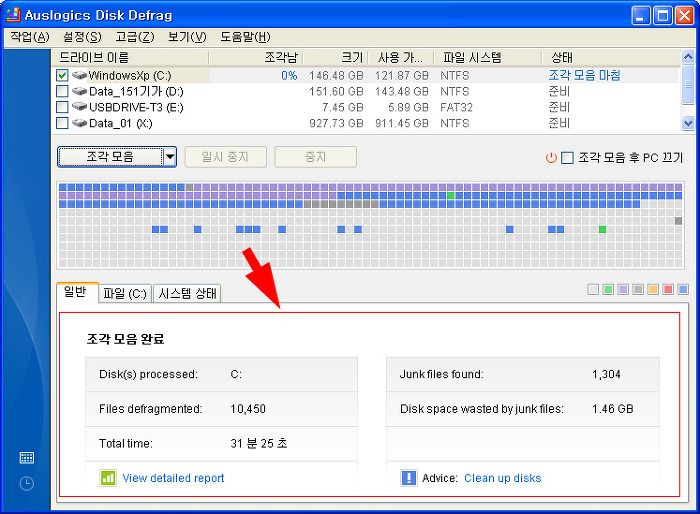Switch to the 일반 tab

click(77, 293)
